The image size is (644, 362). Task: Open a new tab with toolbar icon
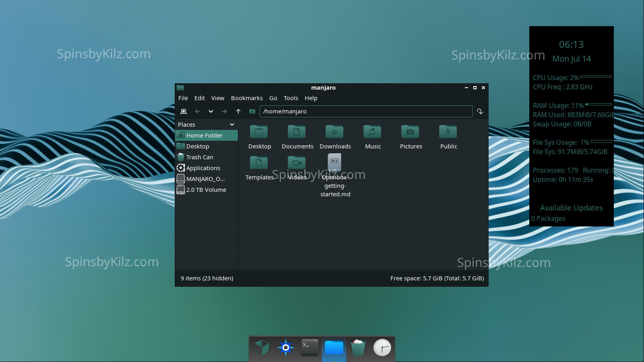click(x=184, y=111)
